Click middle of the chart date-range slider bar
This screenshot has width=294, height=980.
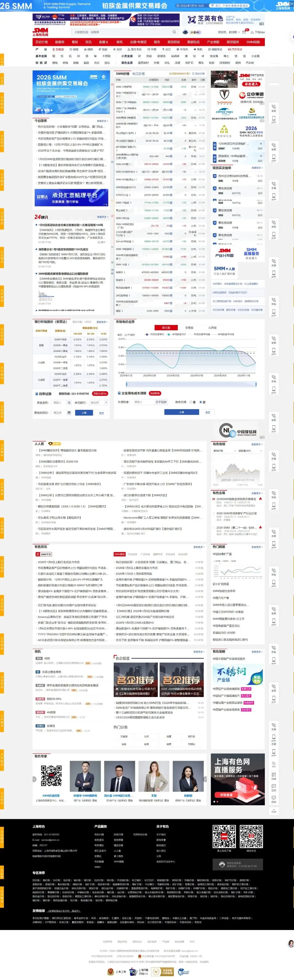(192, 384)
